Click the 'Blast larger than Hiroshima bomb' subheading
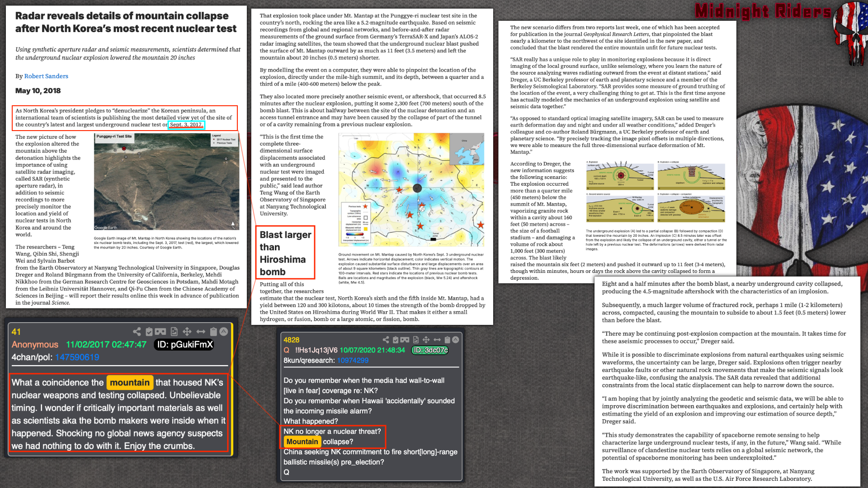The image size is (868, 488). tap(285, 253)
